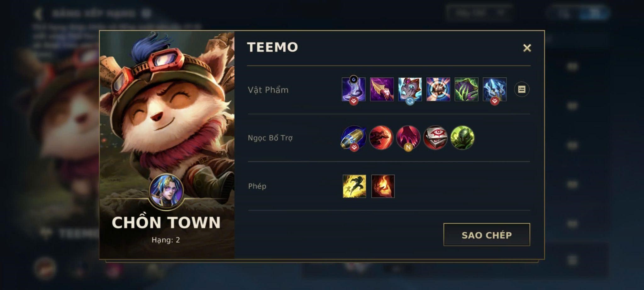The height and width of the screenshot is (290, 644).
Task: Open the item build list icon button
Action: [x=522, y=90]
